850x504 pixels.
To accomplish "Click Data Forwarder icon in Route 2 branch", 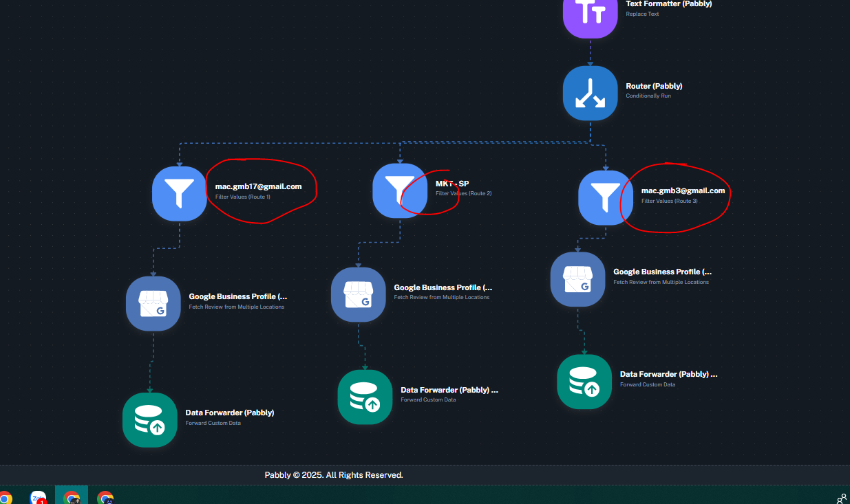I will click(365, 397).
